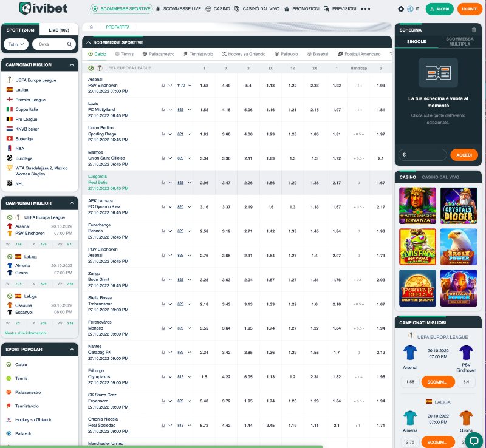
Task: Open Aztec Magic Bonanza game thumbnail
Action: [x=417, y=205]
